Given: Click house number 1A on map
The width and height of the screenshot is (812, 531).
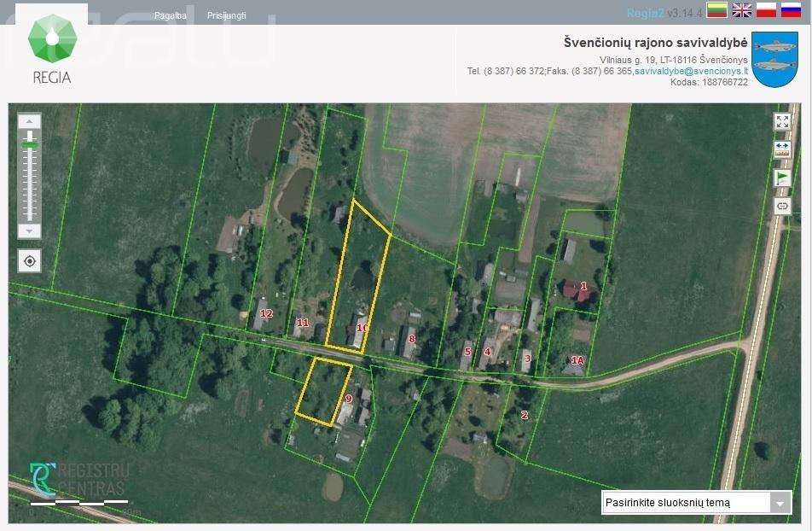Looking at the screenshot, I should click(577, 360).
